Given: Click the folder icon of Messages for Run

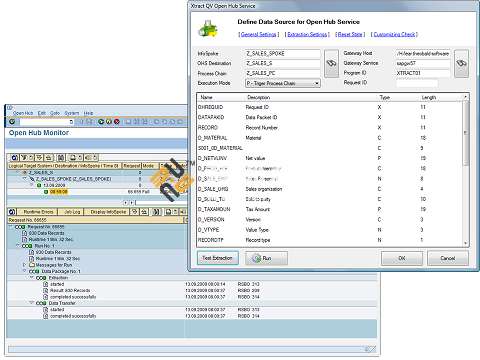Looking at the screenshot, I should 32,265.
